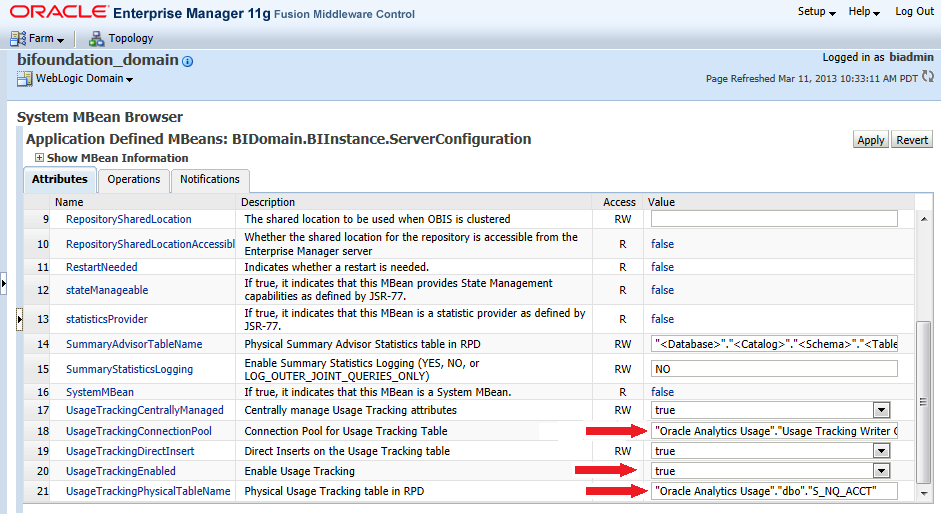The height and width of the screenshot is (514, 941).
Task: Expand Show MBean Information
Action: (39, 158)
